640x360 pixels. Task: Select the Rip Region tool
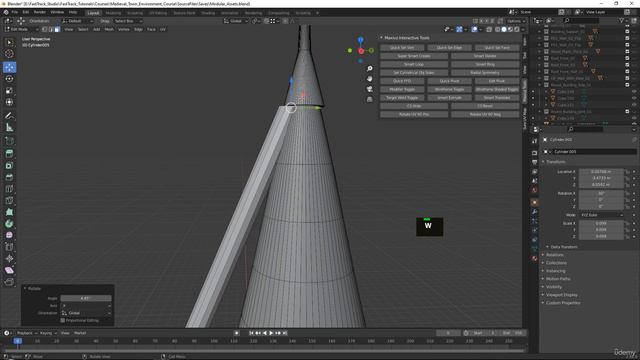[x=9, y=282]
